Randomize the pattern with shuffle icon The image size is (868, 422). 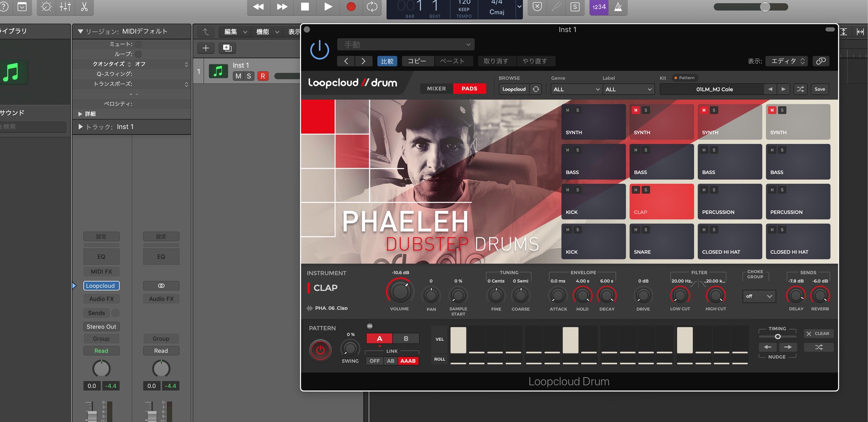(x=818, y=347)
